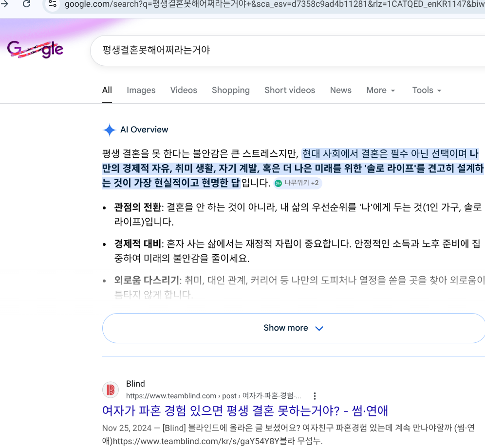
Task: Click the 나무위키 green favicon
Action: point(279,183)
